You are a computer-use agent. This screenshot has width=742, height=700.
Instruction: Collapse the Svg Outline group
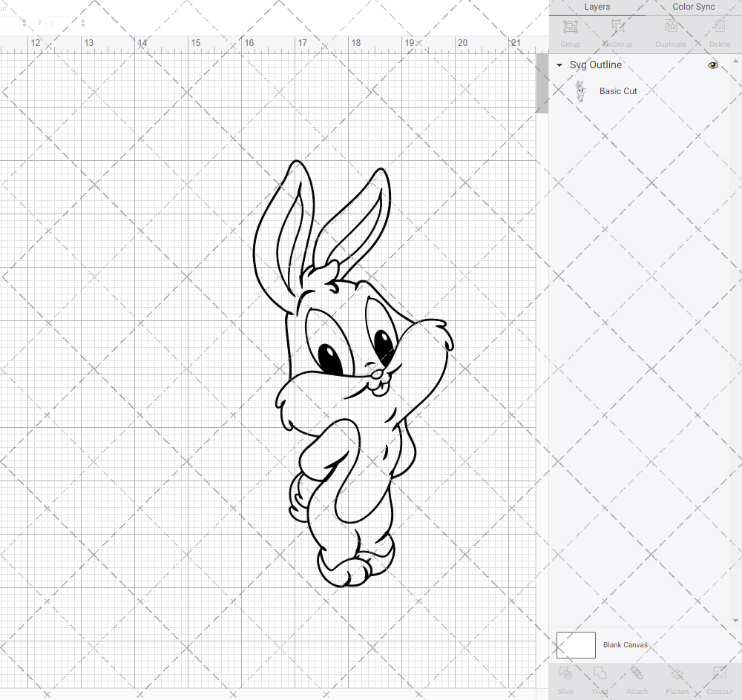559,65
